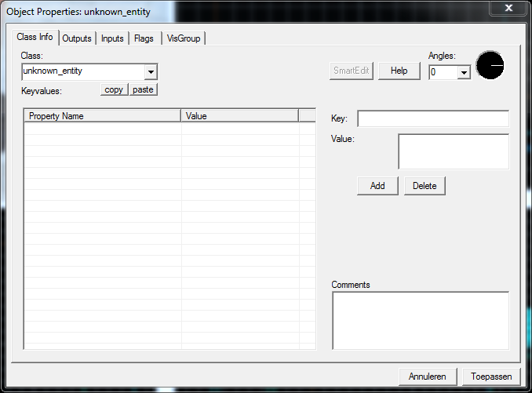Image resolution: width=532 pixels, height=393 pixels.
Task: Open the Inputs tab
Action: pyautogui.click(x=112, y=38)
